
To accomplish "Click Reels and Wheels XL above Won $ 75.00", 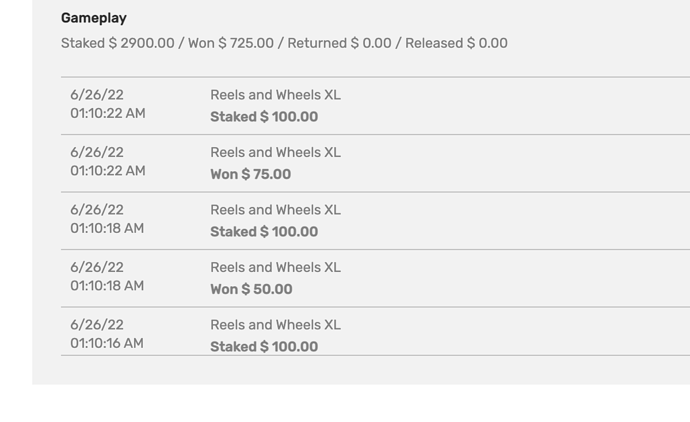I will (275, 152).
